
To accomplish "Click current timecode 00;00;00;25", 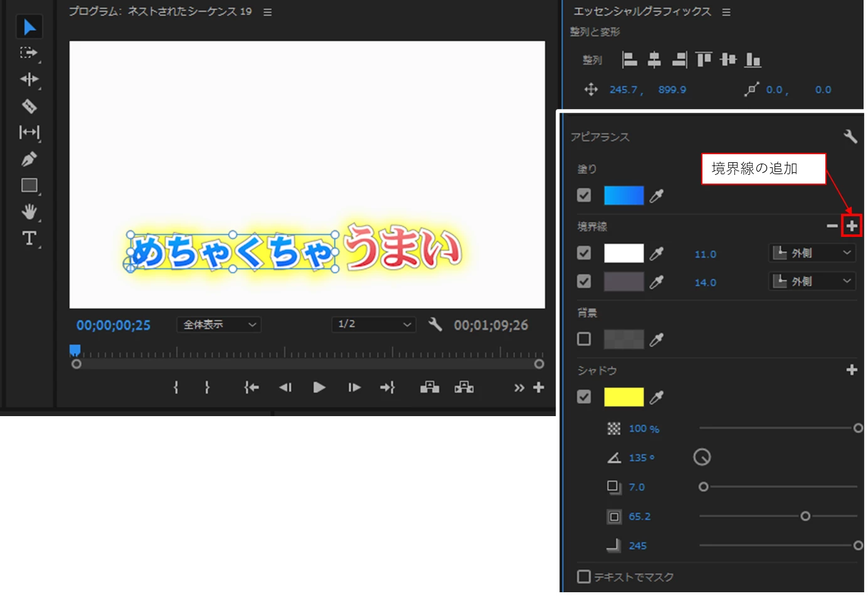I will pyautogui.click(x=114, y=325).
